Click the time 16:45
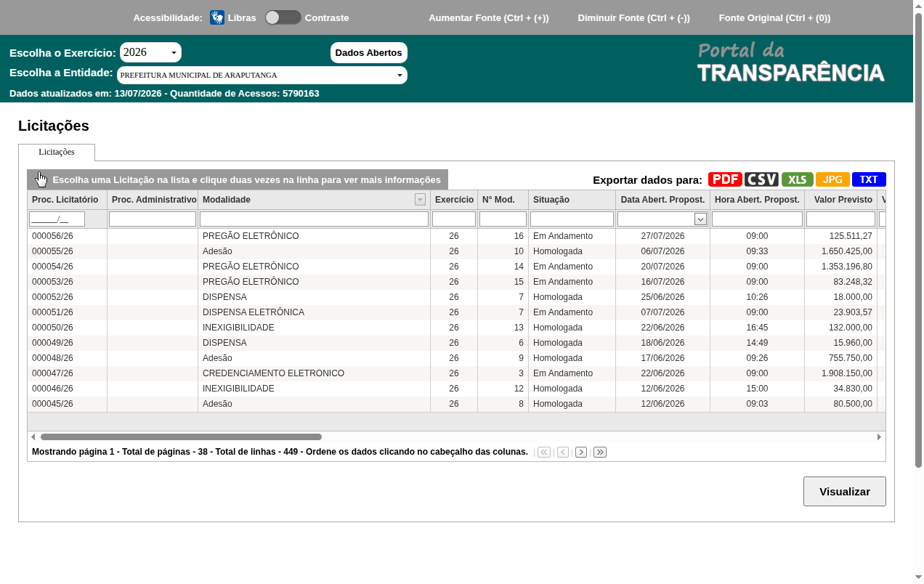Image resolution: width=924 pixels, height=584 pixels. point(757,328)
